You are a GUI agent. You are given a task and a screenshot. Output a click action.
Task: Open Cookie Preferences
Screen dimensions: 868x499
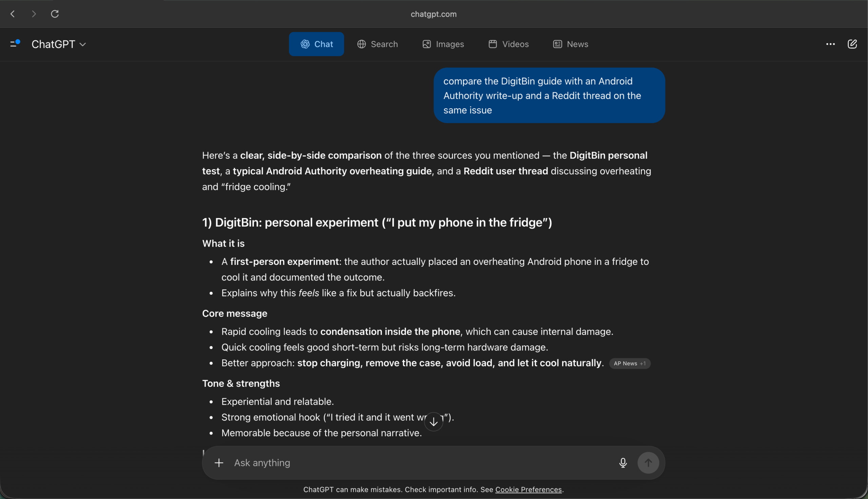coord(529,490)
